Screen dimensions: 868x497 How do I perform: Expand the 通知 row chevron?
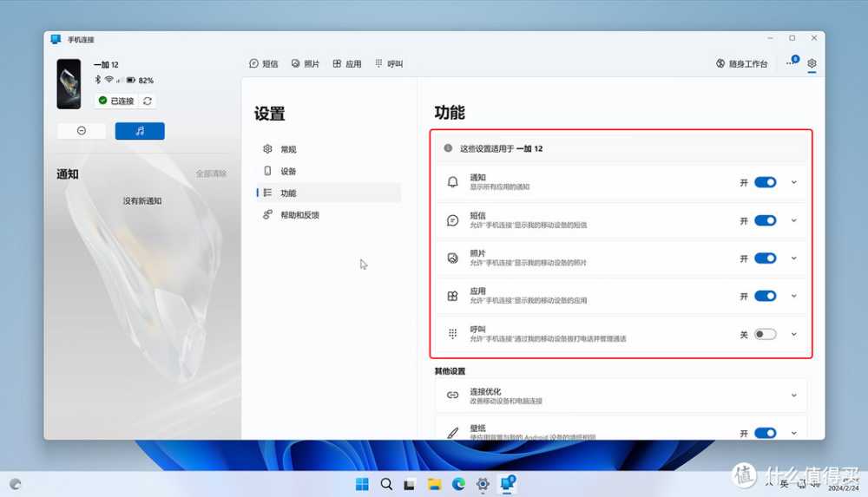(794, 183)
